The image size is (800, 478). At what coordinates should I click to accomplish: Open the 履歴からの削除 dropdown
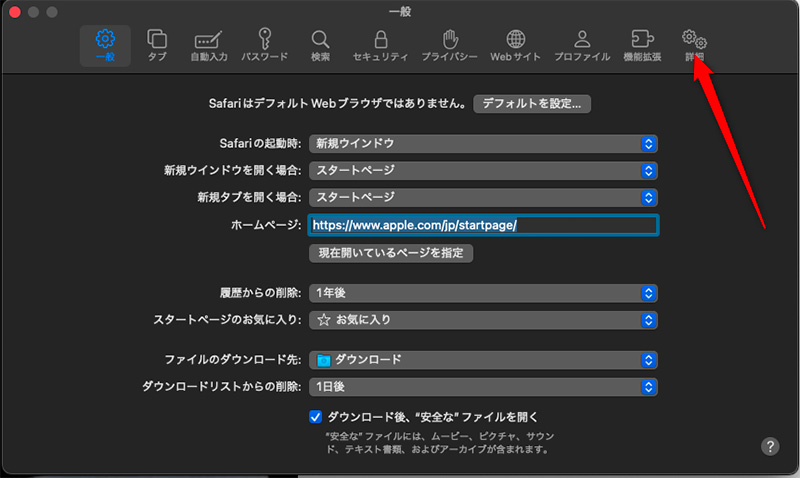[x=483, y=293]
